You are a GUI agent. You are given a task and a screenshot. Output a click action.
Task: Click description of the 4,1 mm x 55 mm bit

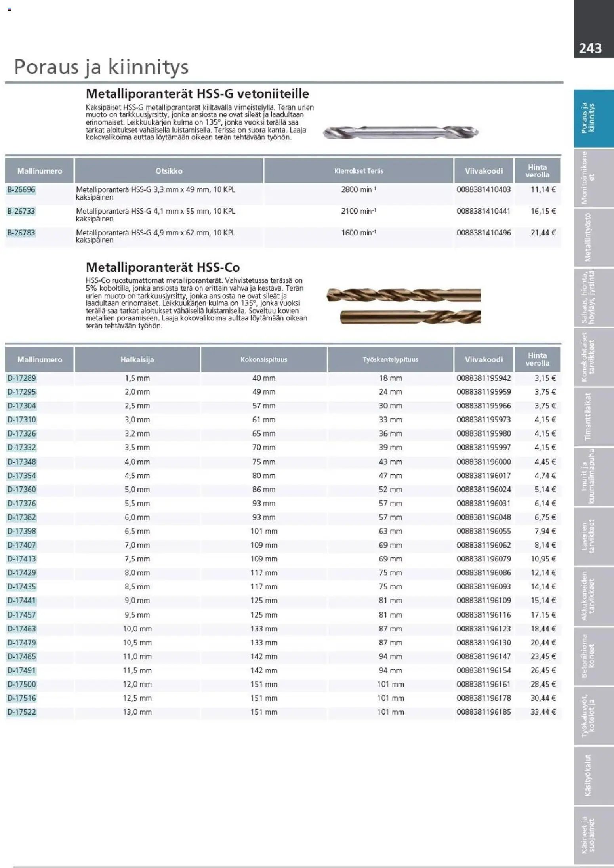coord(156,215)
